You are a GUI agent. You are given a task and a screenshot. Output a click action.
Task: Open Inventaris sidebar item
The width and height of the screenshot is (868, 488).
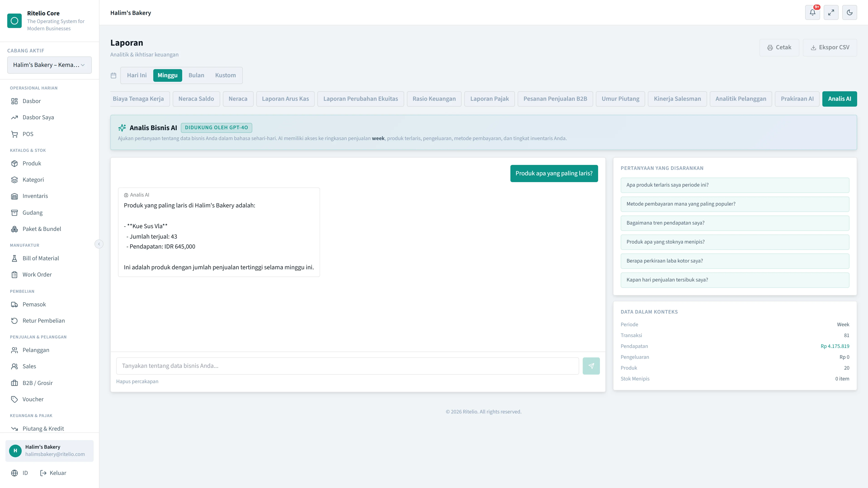point(50,196)
